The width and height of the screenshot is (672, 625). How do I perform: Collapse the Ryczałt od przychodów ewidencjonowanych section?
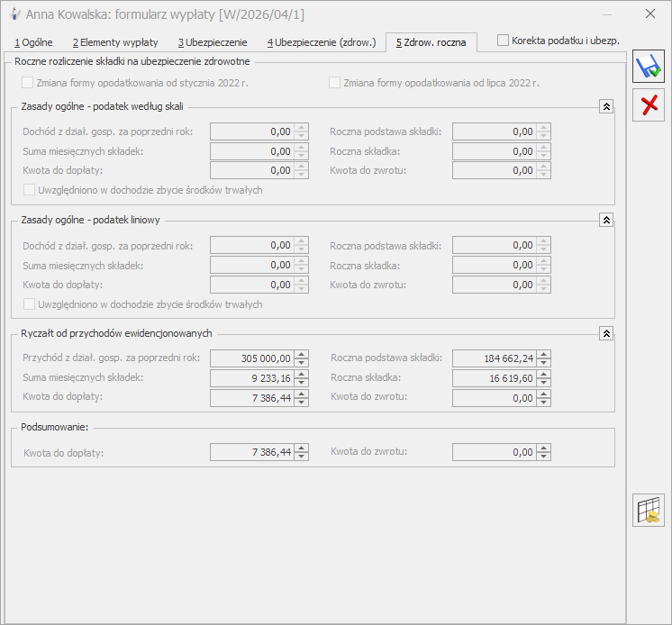click(606, 333)
